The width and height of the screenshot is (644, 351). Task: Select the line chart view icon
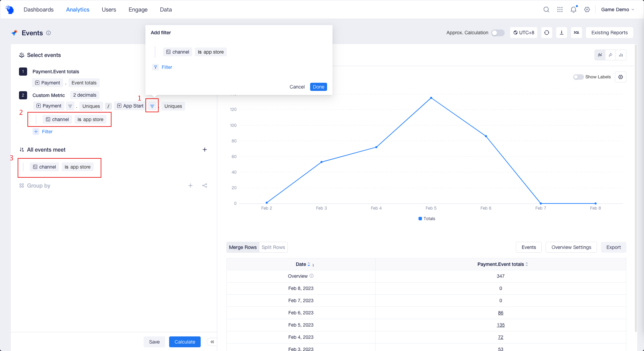[x=600, y=55]
